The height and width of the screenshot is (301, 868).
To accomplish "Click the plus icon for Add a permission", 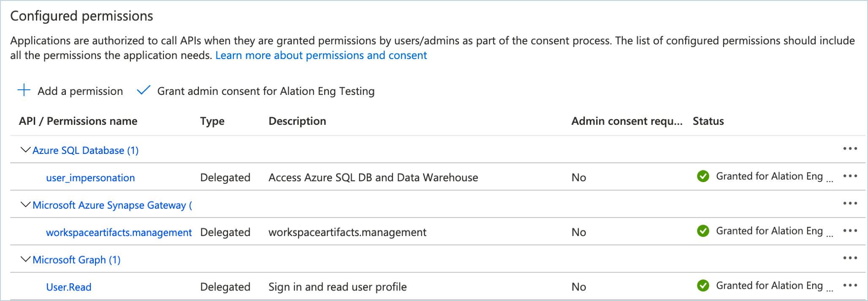I will click(x=24, y=90).
